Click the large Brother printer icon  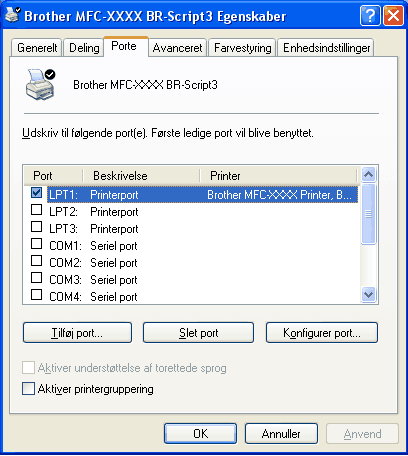coord(40,85)
